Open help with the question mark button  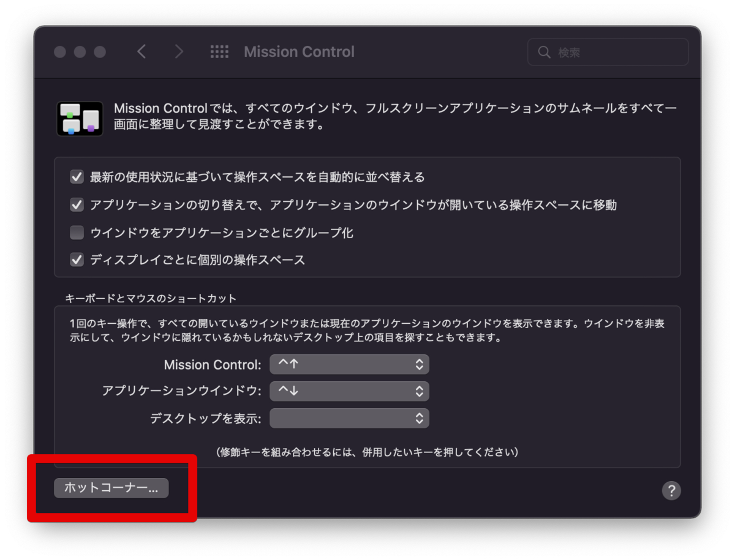[x=671, y=490]
